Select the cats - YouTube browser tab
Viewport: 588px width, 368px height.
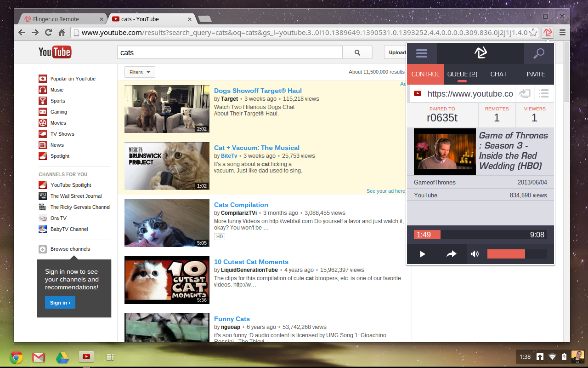(152, 19)
